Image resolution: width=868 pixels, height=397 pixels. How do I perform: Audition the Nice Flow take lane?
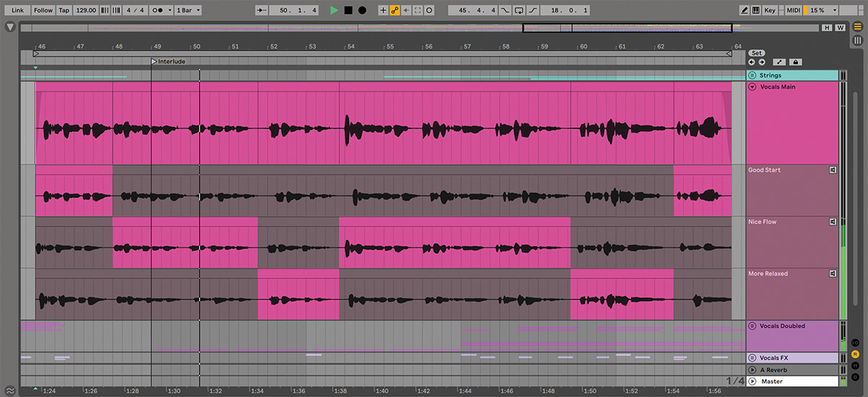833,222
